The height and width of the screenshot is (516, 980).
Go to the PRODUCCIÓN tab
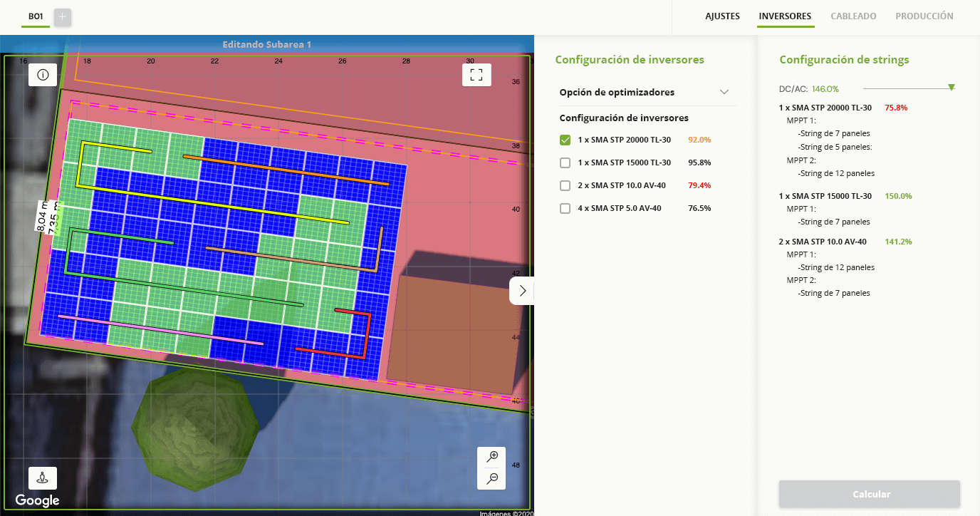[x=924, y=16]
